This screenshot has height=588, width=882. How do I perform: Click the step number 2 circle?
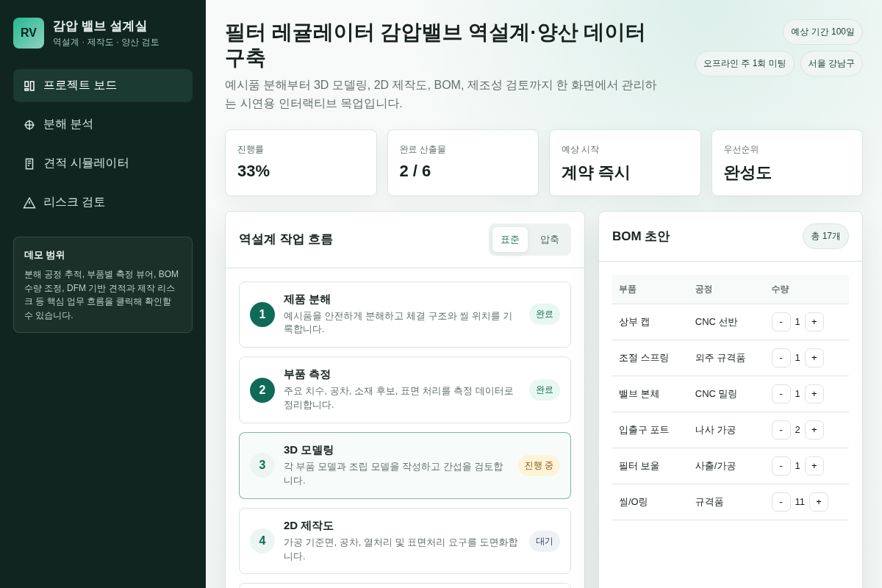coord(262,390)
